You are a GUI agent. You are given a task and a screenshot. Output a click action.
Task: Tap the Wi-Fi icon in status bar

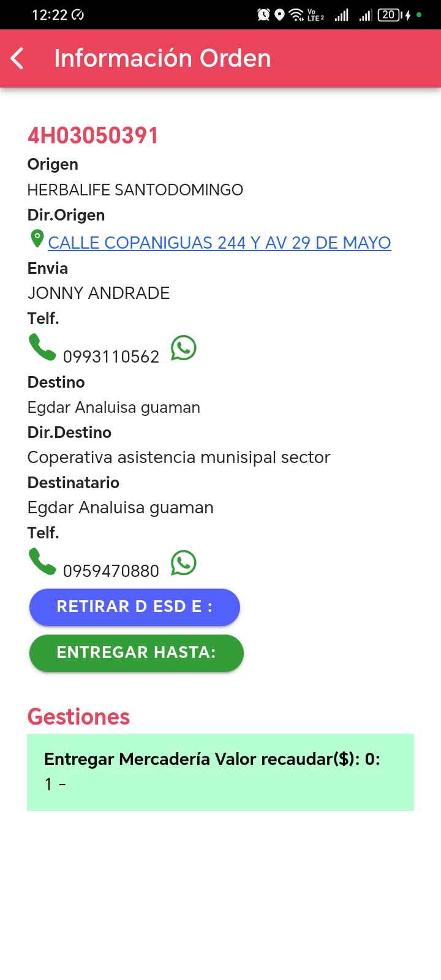click(x=296, y=15)
